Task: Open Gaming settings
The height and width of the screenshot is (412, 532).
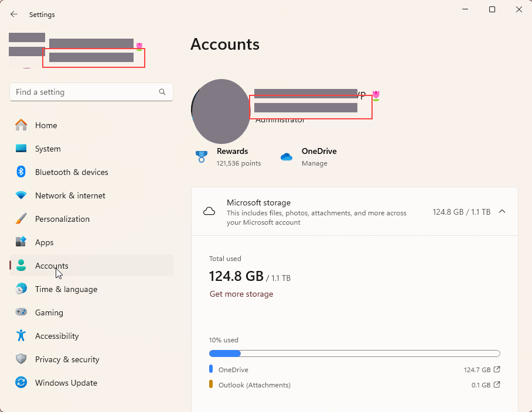Action: tap(91, 312)
